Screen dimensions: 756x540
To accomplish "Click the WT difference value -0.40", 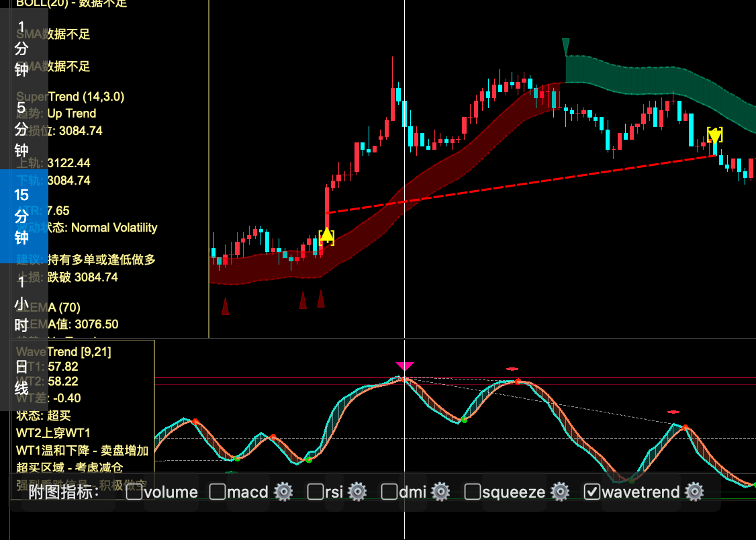I will (67, 398).
